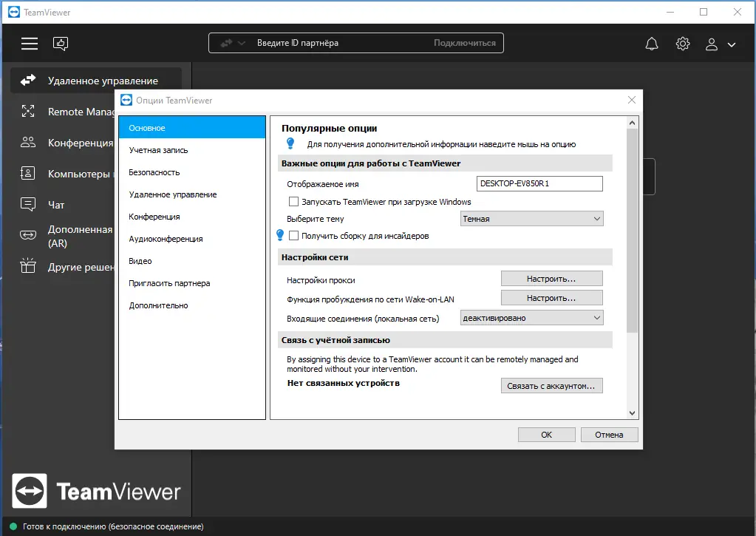Open the user account icon
The image size is (756, 536).
pyautogui.click(x=710, y=44)
